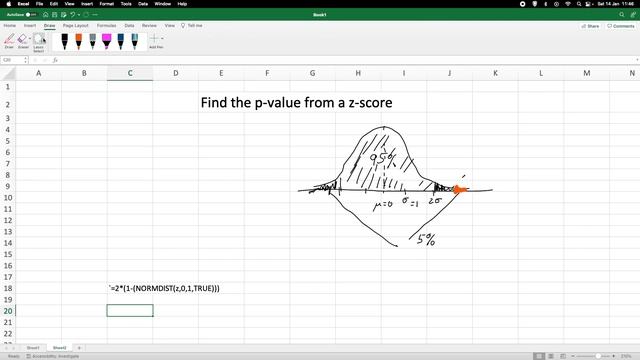This screenshot has height=360, width=640.
Task: Click the Save As edit icon
Action: point(64,15)
